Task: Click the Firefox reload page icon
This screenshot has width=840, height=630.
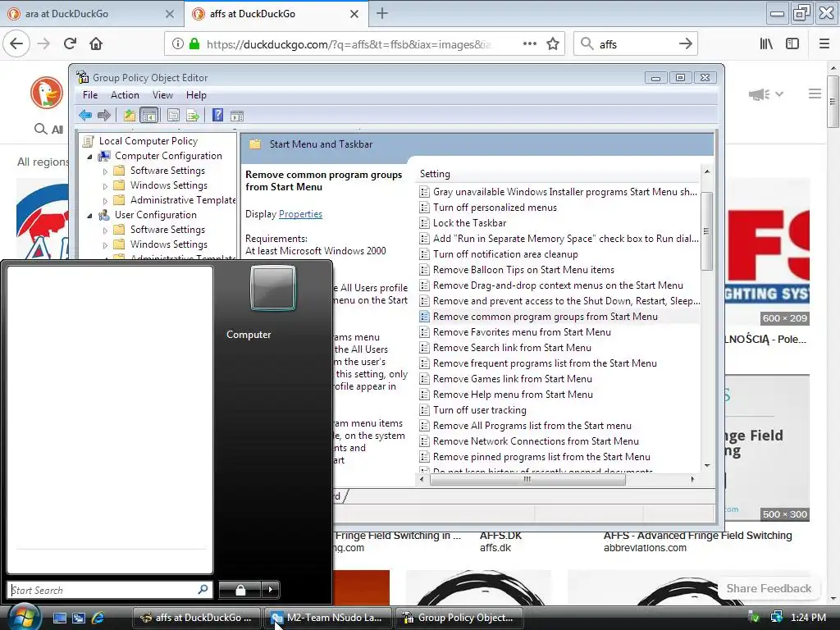Action: (70, 43)
